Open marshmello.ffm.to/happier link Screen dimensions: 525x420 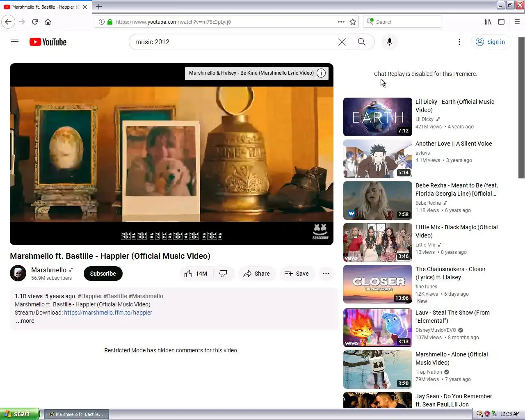pyautogui.click(x=108, y=313)
